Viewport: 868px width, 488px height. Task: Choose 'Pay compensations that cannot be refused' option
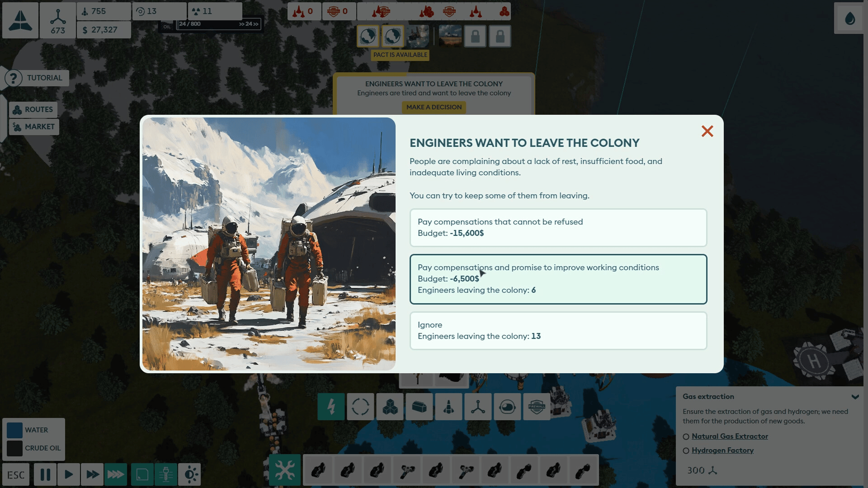558,228
